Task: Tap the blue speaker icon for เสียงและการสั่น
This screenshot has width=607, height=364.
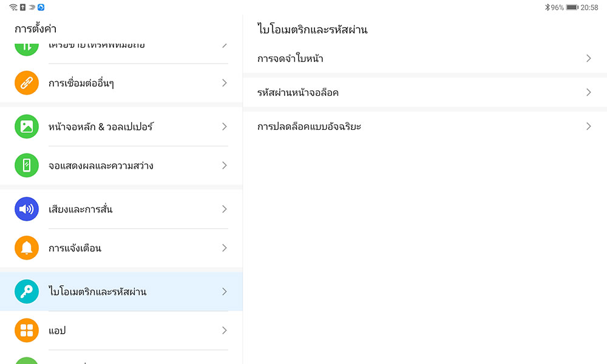Action: click(27, 209)
